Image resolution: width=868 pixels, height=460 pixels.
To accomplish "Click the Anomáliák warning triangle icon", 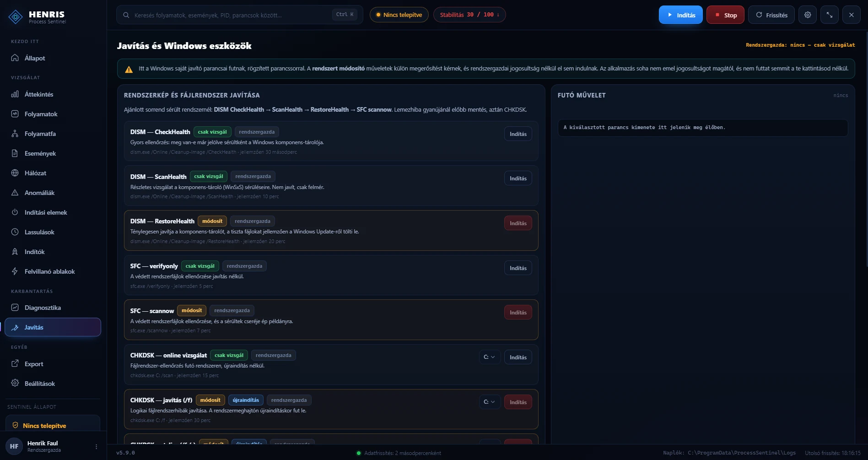I will pos(15,192).
